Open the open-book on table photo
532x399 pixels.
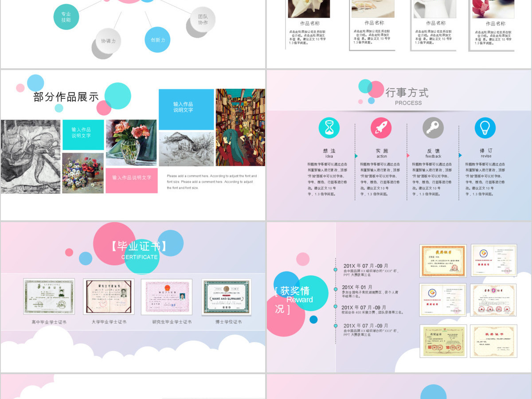(373, 8)
